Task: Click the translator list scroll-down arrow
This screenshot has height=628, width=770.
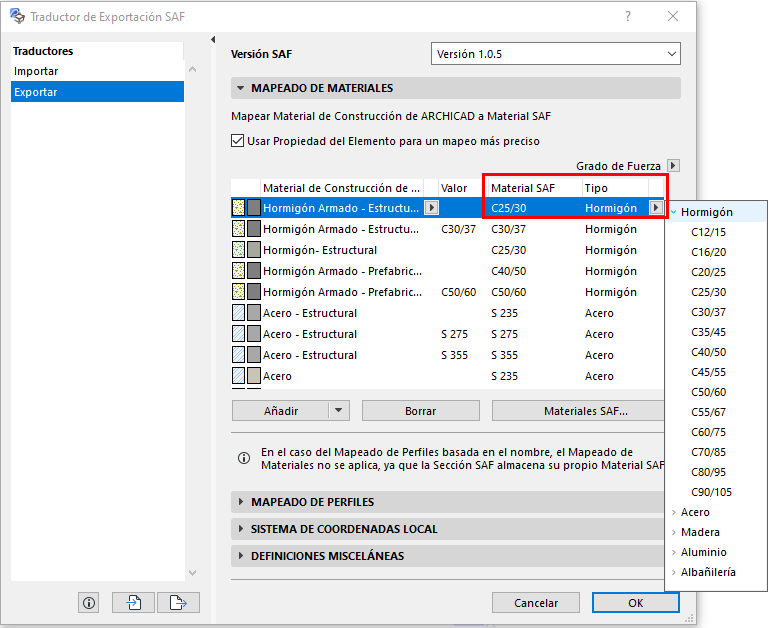Action: [x=192, y=573]
